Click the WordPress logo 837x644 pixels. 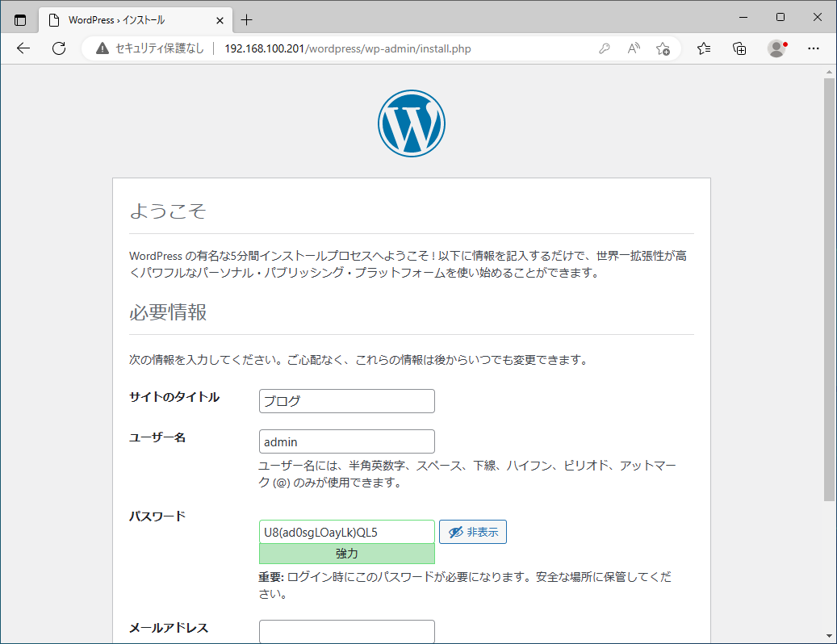coord(412,123)
